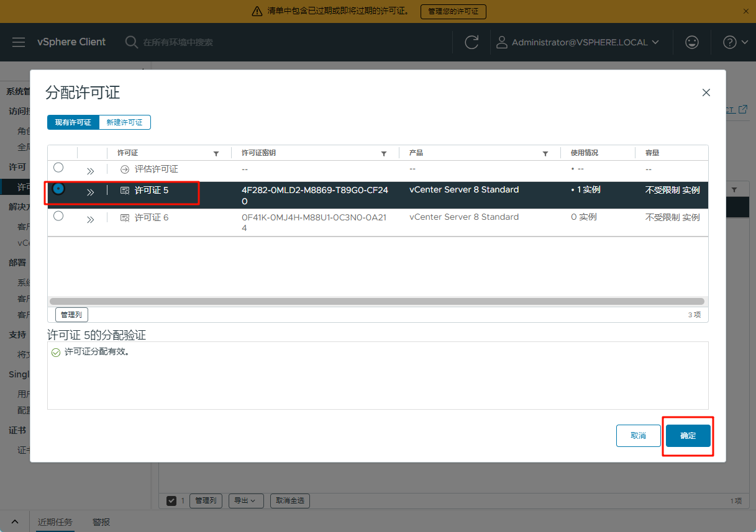Click the horizontal scrollbar in license table
The height and width of the screenshot is (532, 756).
click(x=377, y=301)
